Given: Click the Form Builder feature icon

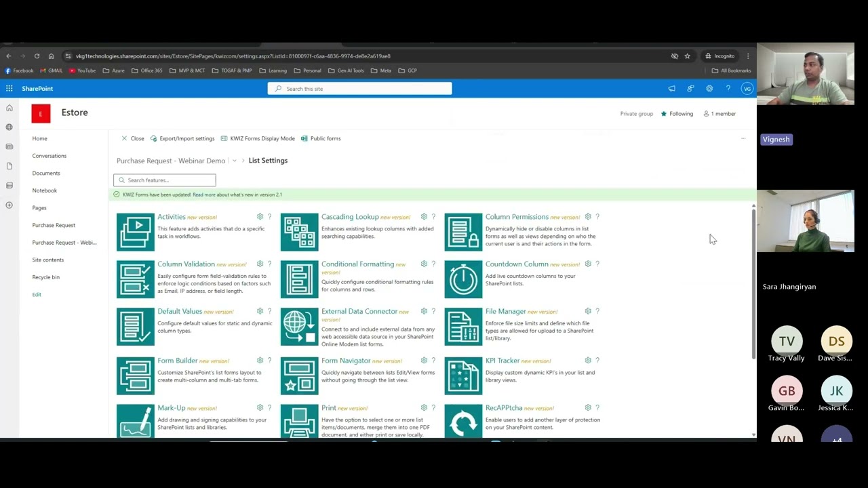Looking at the screenshot, I should (x=136, y=375).
